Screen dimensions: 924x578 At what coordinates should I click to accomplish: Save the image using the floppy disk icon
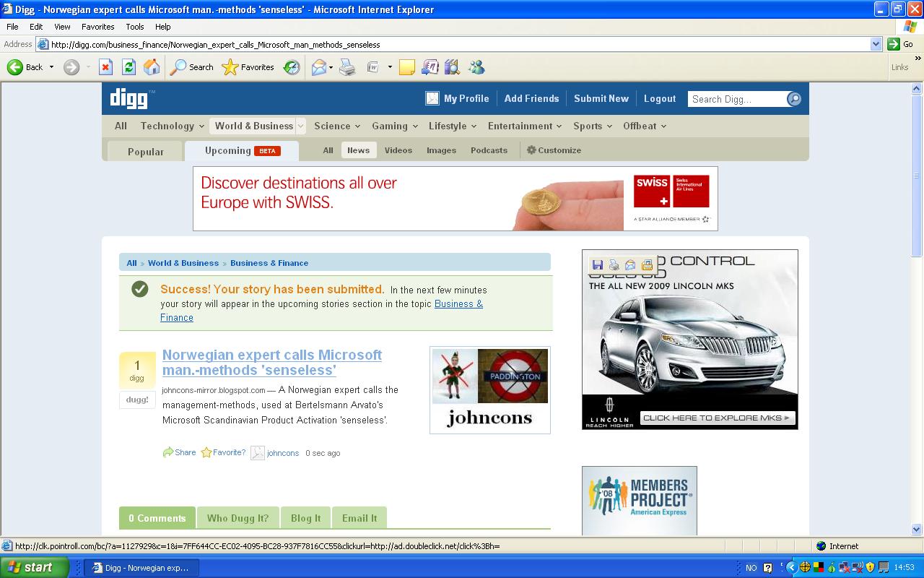coord(598,265)
